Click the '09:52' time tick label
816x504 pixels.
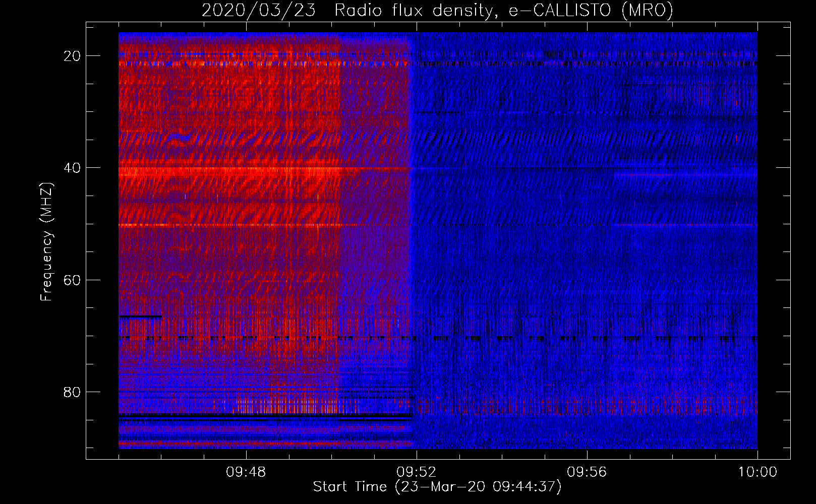pos(417,472)
